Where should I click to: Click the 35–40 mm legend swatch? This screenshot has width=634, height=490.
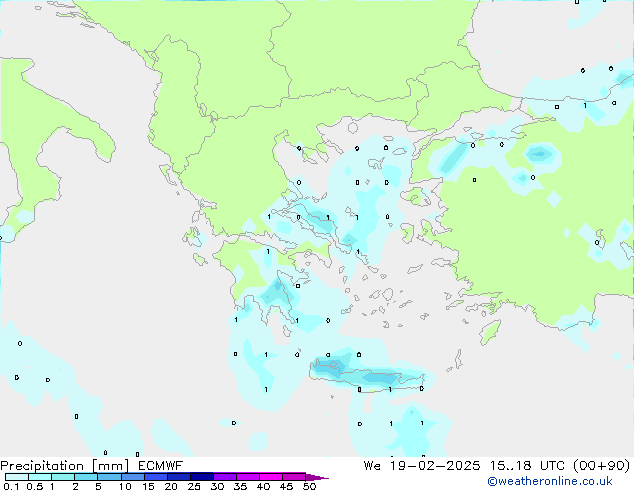pos(248,477)
